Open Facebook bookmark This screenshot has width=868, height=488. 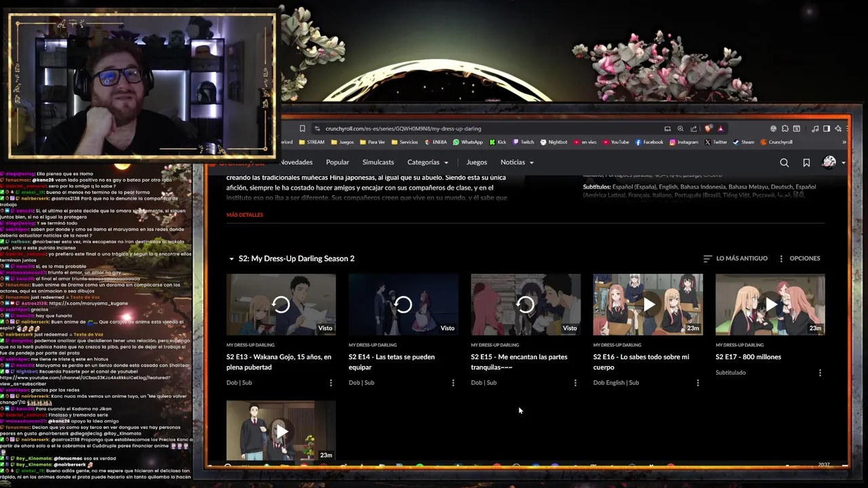(x=649, y=142)
